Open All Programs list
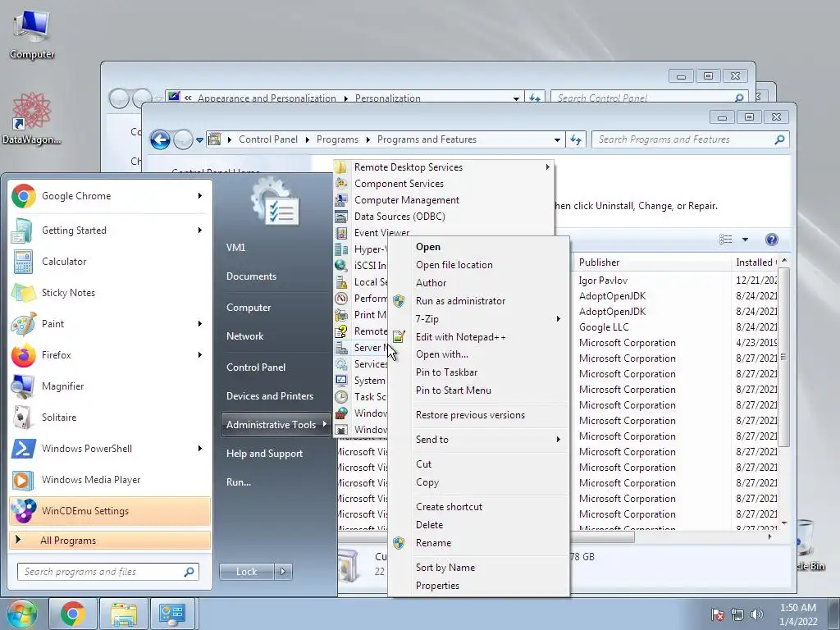 [x=110, y=541]
